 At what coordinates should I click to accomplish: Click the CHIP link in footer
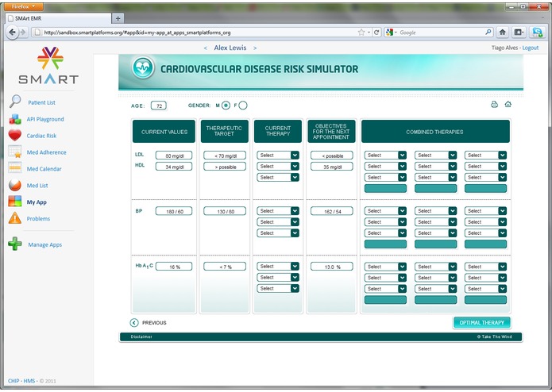pyautogui.click(x=14, y=381)
